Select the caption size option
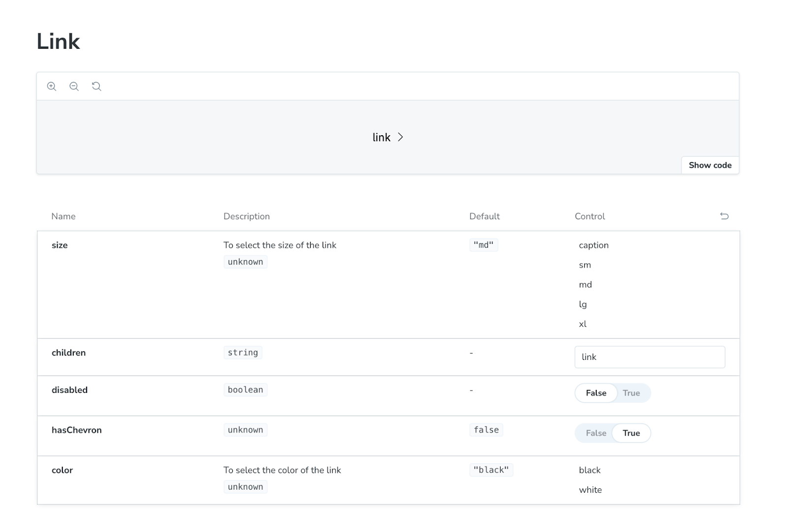The height and width of the screenshot is (532, 787). [x=594, y=245]
